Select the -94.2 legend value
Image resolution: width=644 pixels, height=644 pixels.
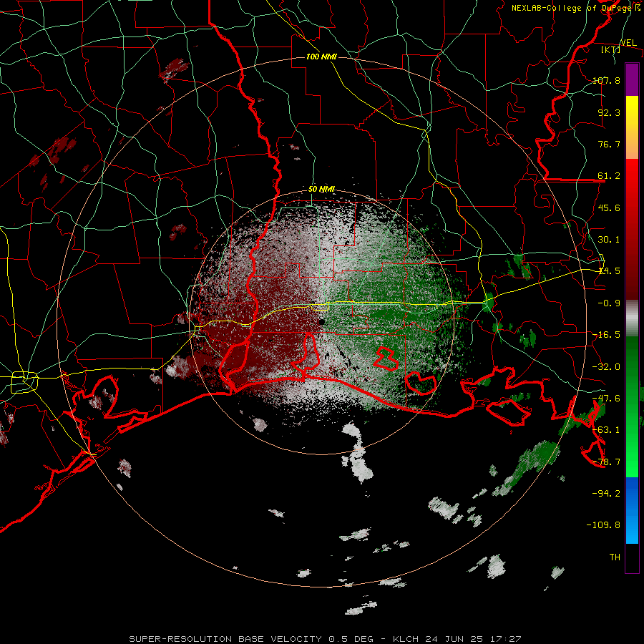606,494
